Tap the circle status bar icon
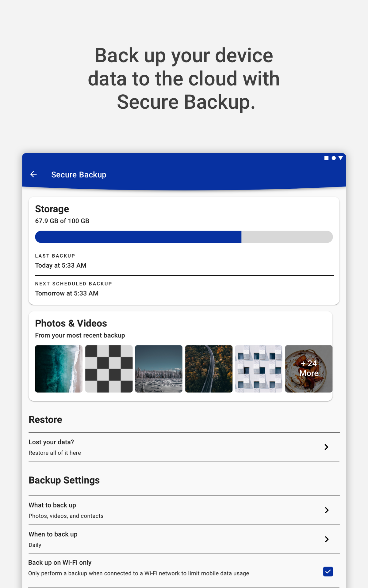This screenshot has height=588, width=368. 334,158
